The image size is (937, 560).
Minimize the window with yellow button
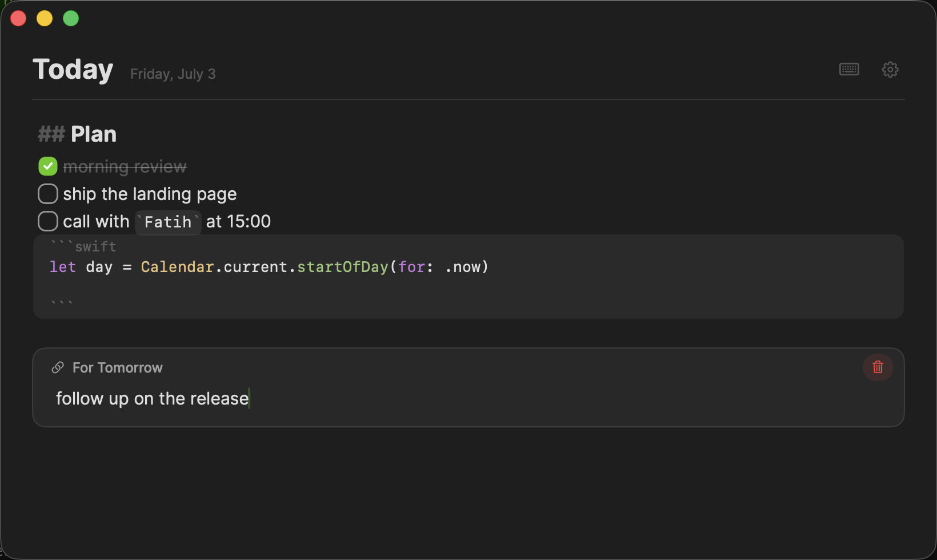[x=45, y=18]
